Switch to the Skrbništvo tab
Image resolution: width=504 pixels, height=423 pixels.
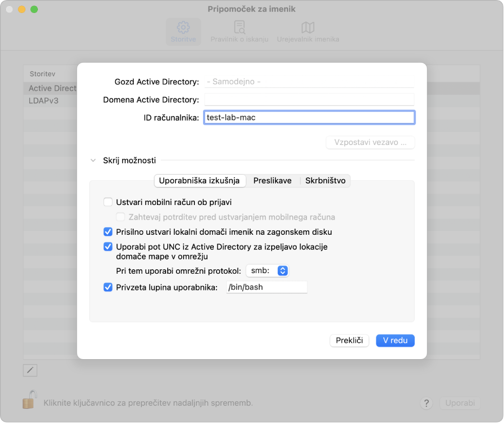tap(325, 181)
